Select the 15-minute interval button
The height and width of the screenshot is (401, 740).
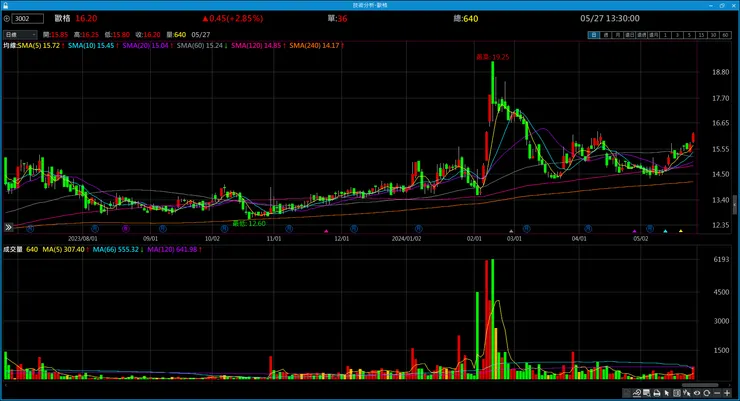701,35
